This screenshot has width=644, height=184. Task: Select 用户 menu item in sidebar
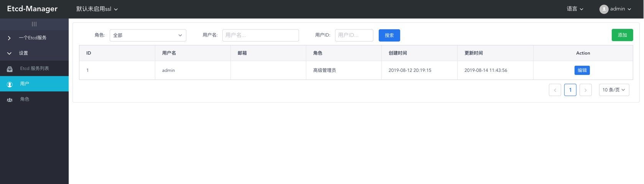tap(34, 84)
